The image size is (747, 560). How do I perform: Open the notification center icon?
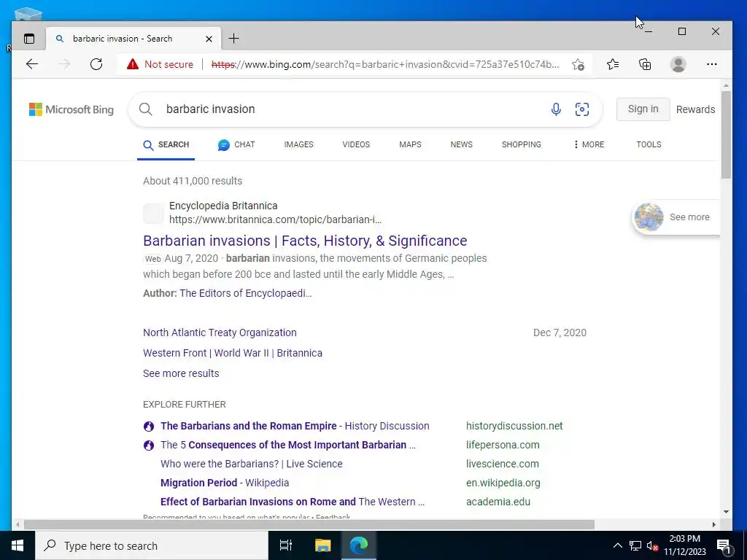coord(724,545)
